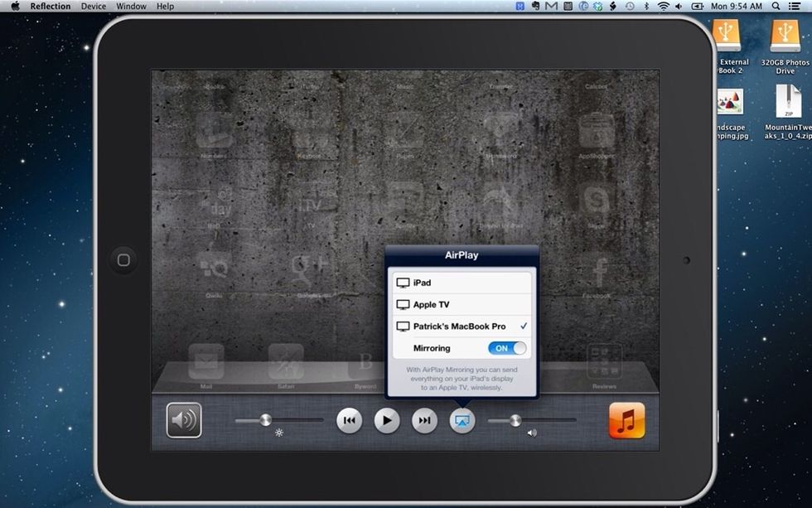Click the iPad volume slider knob

tap(515, 420)
